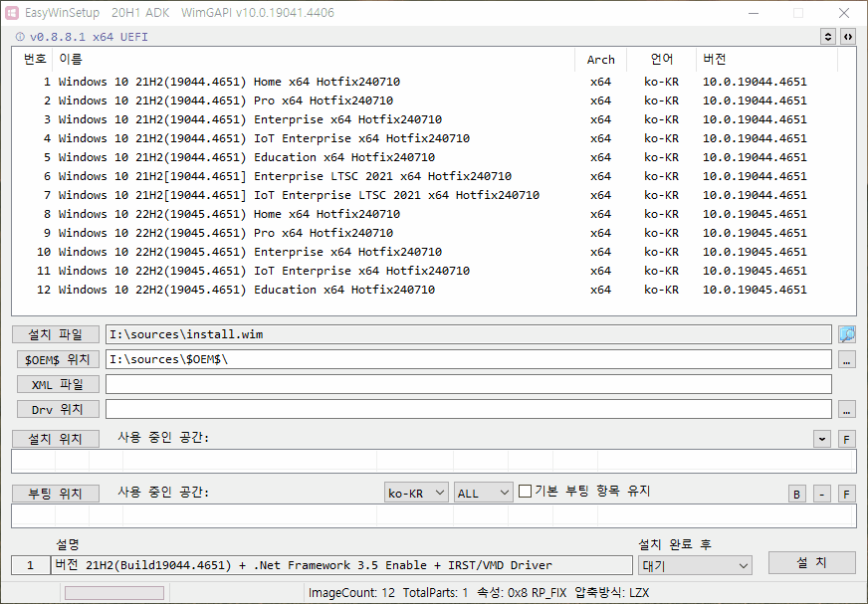Click the info icon beside v0.8.8.1
868x604 pixels.
click(x=20, y=37)
